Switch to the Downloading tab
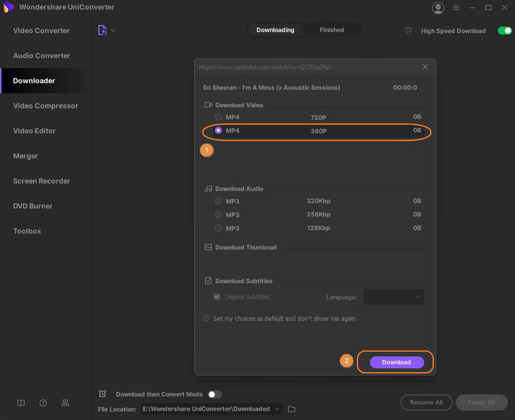Viewport: 515px width, 420px height. 275,30
